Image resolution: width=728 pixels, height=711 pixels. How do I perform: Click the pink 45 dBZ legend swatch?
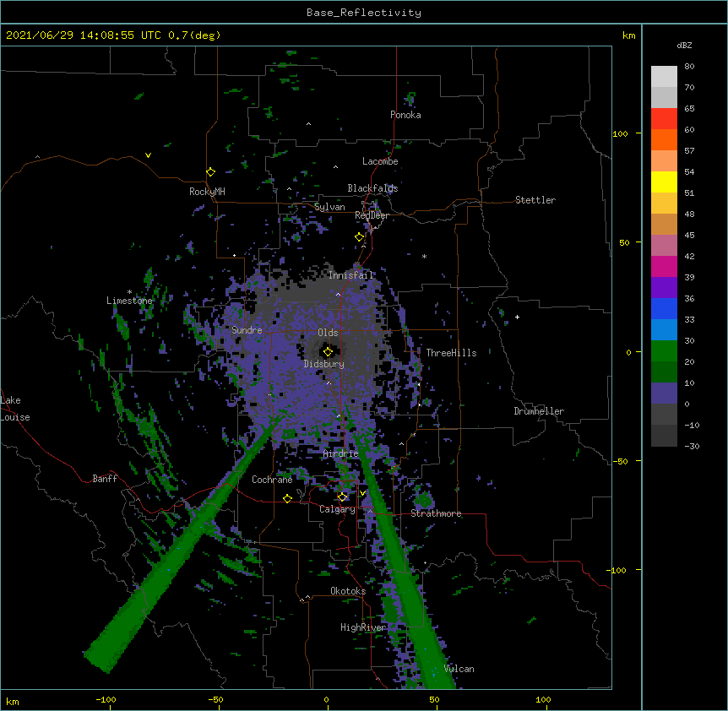coord(664,245)
